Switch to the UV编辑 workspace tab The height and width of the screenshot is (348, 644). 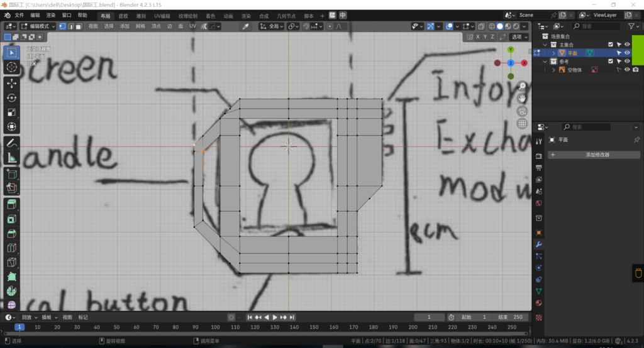tap(162, 15)
